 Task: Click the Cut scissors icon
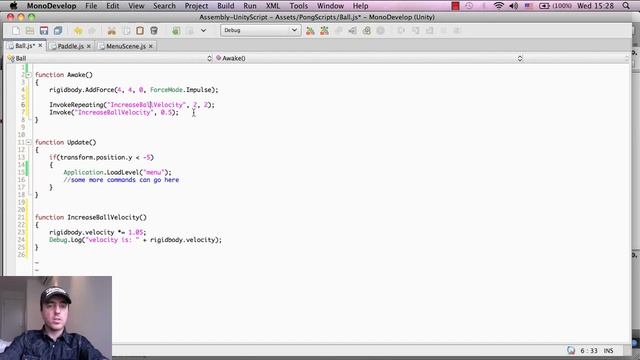(111, 31)
